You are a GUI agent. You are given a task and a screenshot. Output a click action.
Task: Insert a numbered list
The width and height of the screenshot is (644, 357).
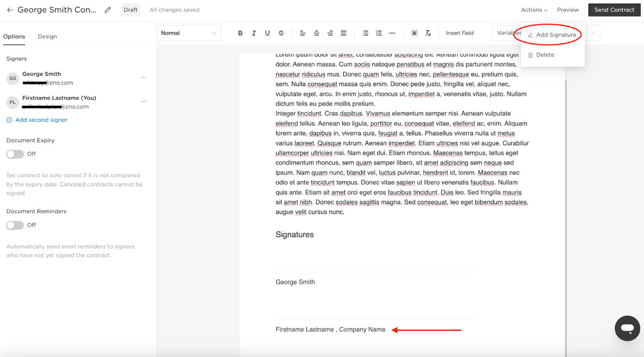click(379, 33)
